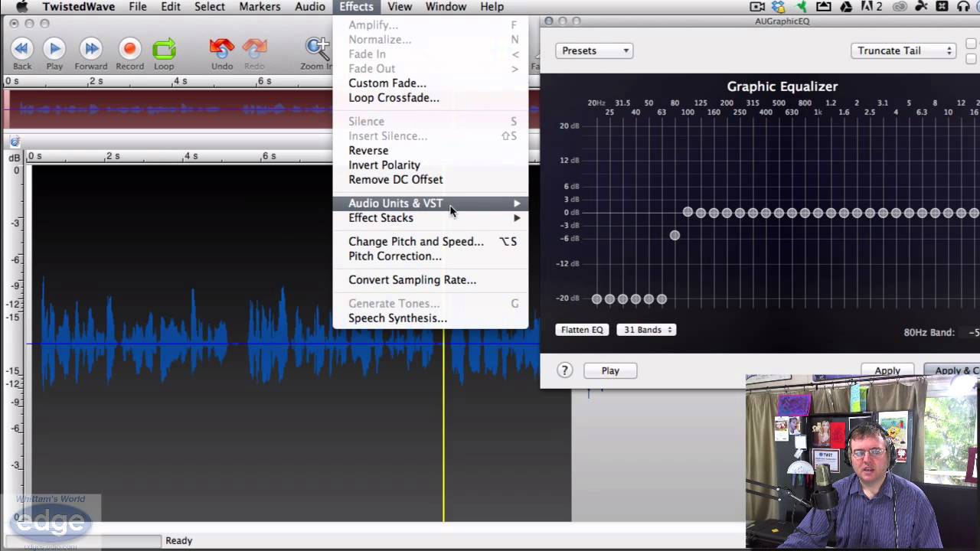
Task: Select Invert Polarity in the Effects menu
Action: click(430, 165)
